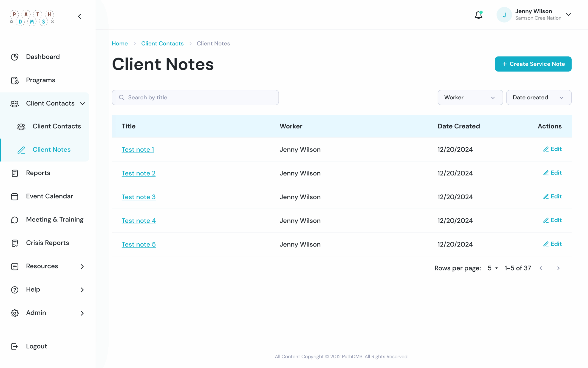Click the Client Notes pencil icon in sidebar
This screenshot has height=368, width=588.
point(21,150)
